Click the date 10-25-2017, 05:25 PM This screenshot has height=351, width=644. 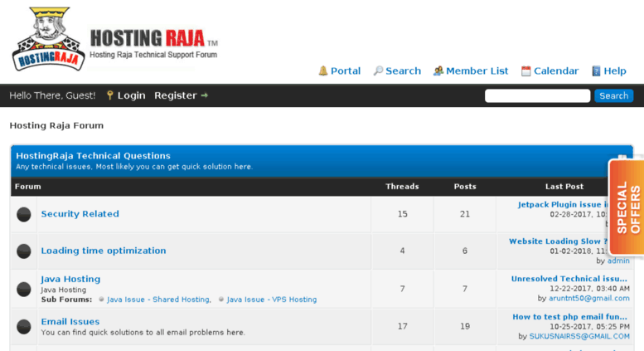click(x=590, y=327)
